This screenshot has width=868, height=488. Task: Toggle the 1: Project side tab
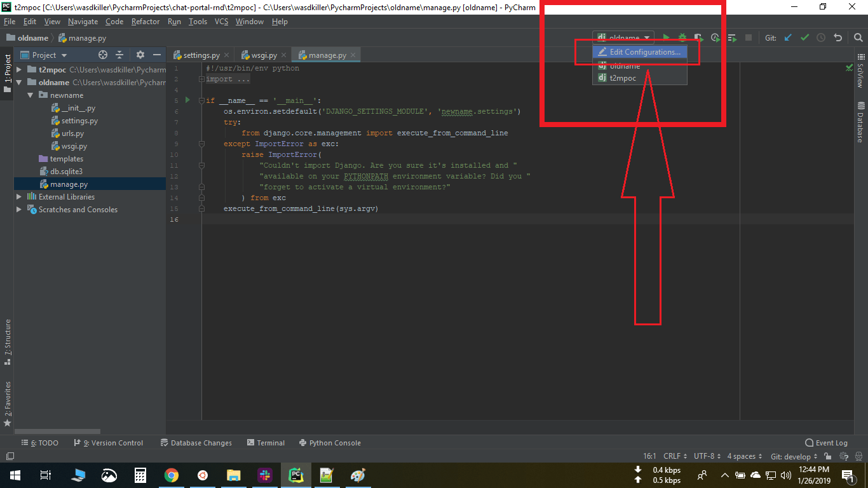tap(7, 74)
